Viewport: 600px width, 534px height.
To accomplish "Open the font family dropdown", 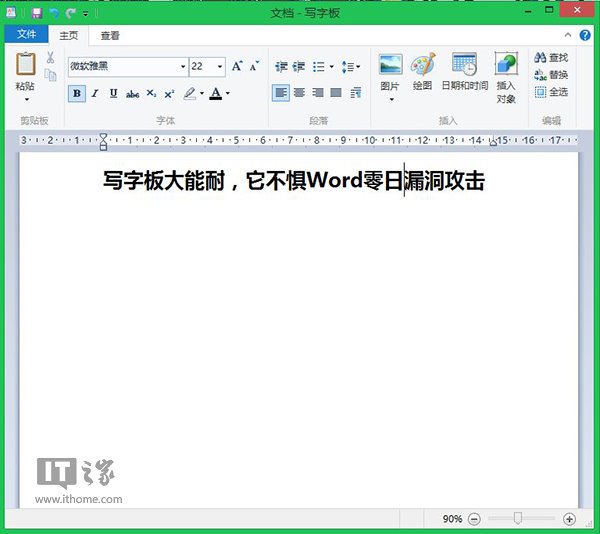I will tap(183, 67).
